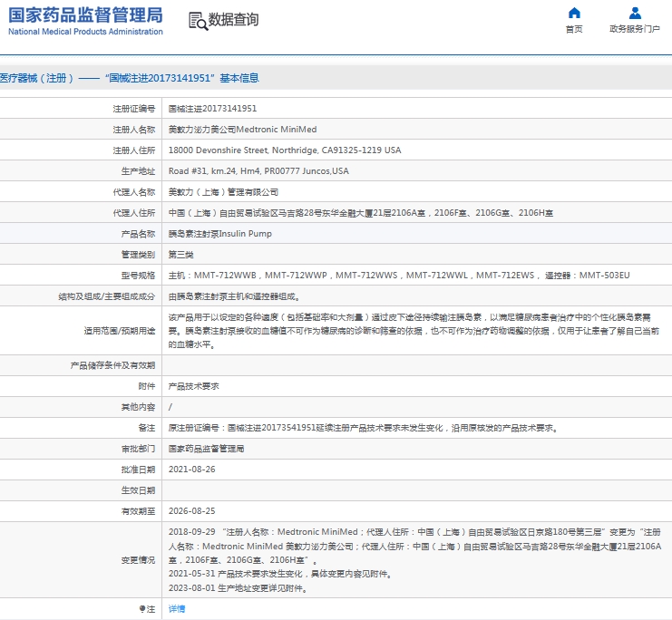
Task: Click the 2021-05-31 change record line
Action: click(x=281, y=574)
